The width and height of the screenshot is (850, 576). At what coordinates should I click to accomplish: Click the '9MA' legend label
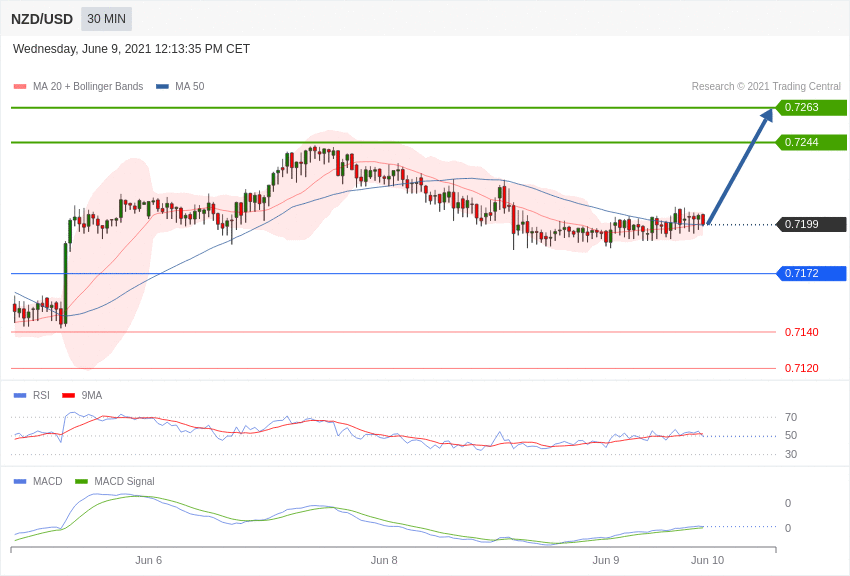(x=92, y=396)
